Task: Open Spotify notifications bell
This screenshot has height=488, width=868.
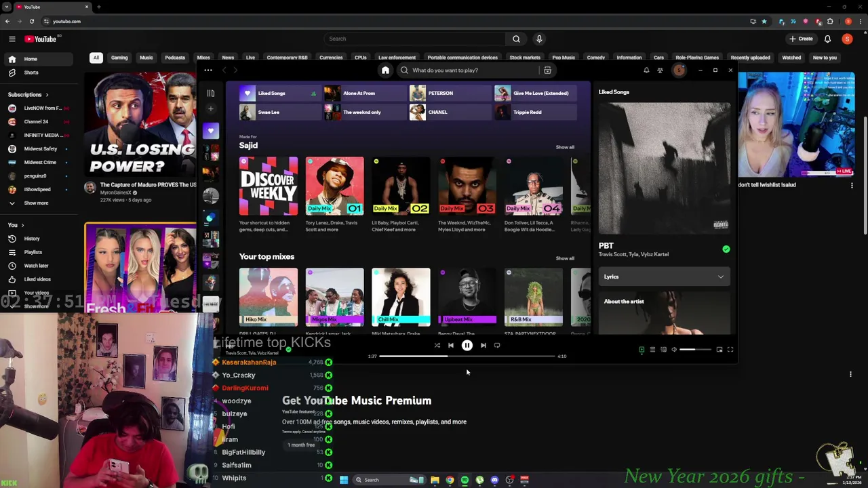Action: (x=646, y=70)
